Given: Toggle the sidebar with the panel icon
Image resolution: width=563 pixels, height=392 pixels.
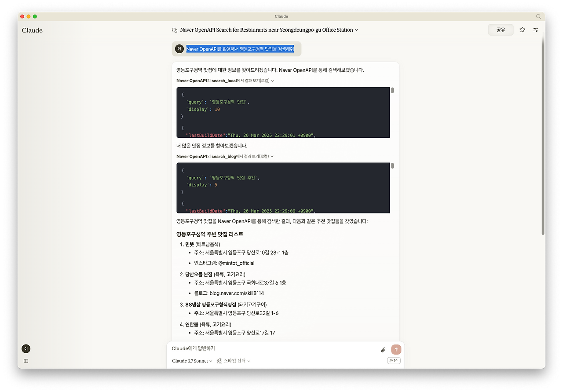Looking at the screenshot, I should coord(26,361).
